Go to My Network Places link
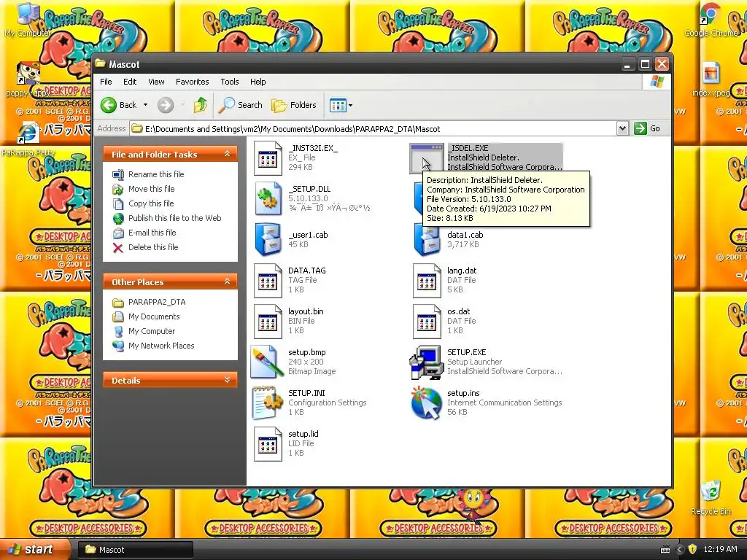Viewport: 747px width, 560px height. coord(161,346)
